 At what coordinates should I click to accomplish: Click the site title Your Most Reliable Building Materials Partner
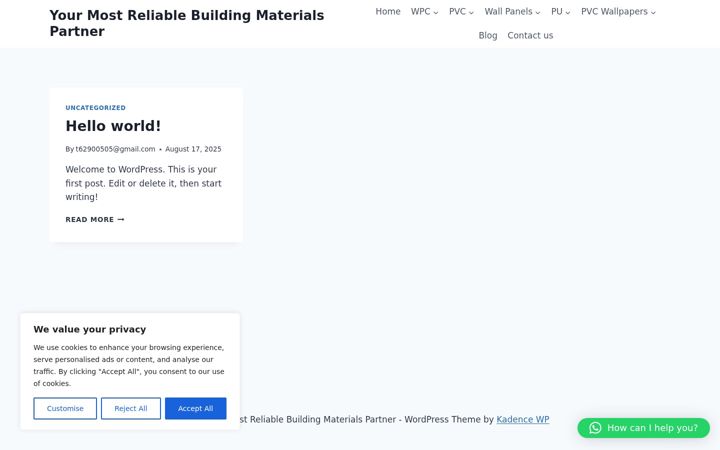click(187, 23)
